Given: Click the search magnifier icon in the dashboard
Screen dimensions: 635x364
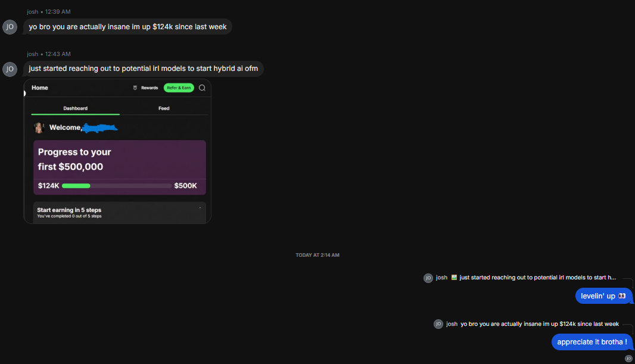Looking at the screenshot, I should [202, 88].
